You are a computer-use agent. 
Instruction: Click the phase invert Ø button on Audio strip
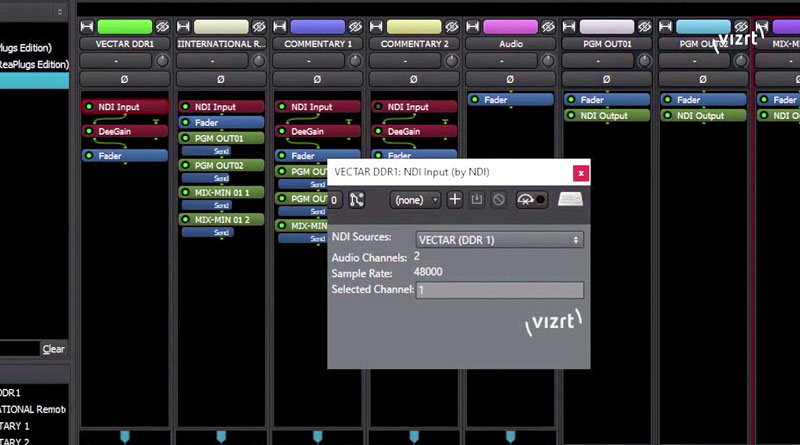[511, 79]
